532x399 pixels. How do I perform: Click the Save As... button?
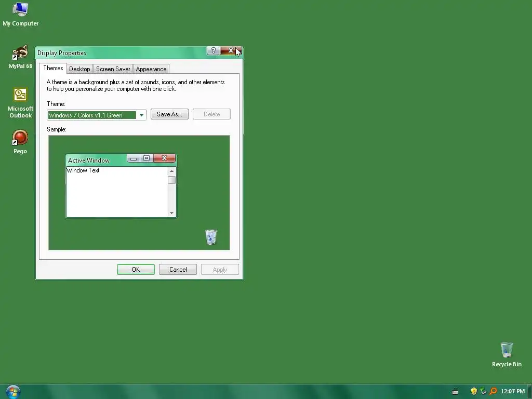click(170, 114)
